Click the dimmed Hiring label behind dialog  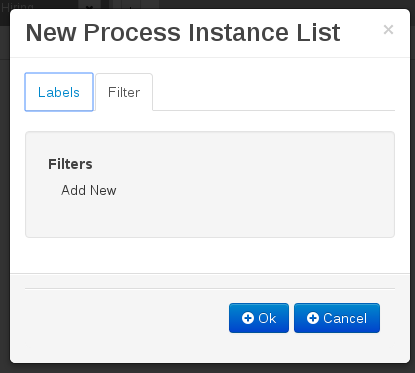pyautogui.click(x=17, y=6)
